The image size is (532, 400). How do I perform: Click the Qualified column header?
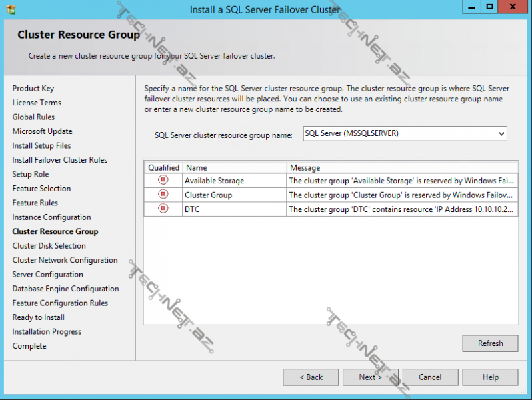(x=163, y=168)
